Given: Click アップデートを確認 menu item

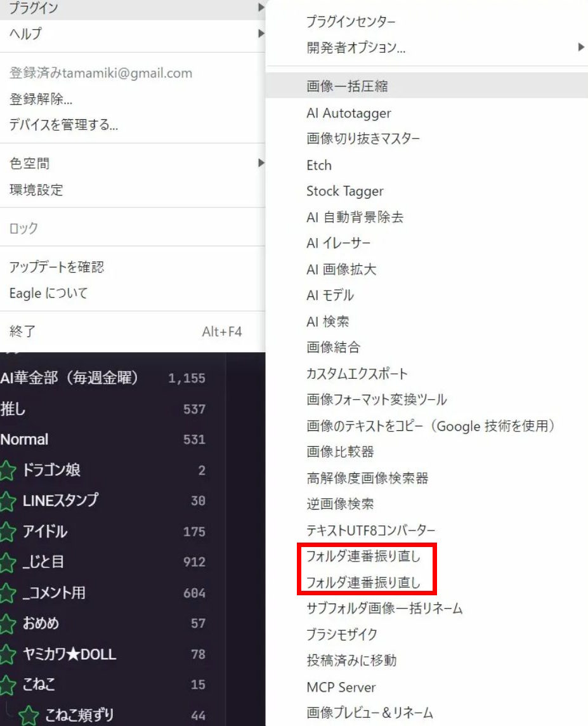Looking at the screenshot, I should pyautogui.click(x=56, y=267).
